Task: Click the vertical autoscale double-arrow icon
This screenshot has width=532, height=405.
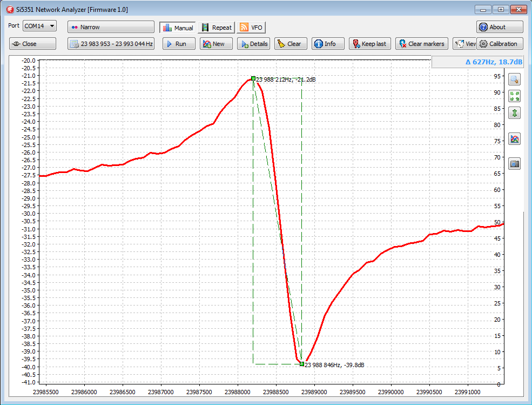Action: pyautogui.click(x=514, y=113)
